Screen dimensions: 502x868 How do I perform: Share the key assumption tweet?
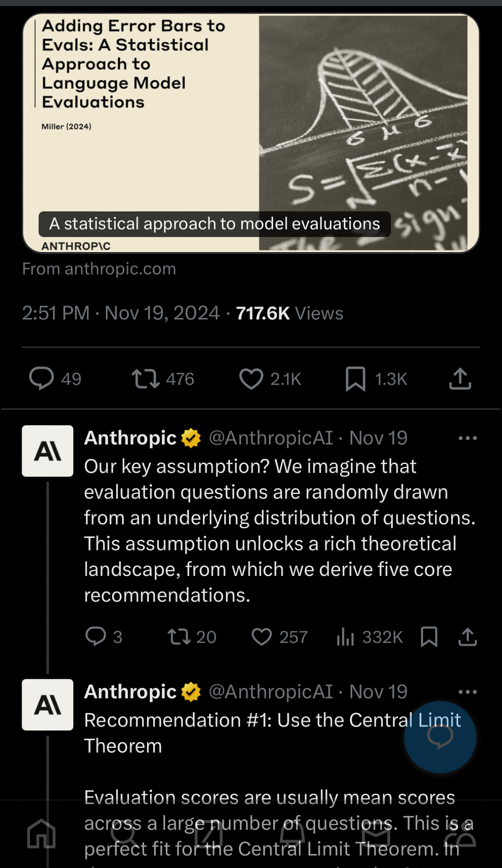click(467, 637)
